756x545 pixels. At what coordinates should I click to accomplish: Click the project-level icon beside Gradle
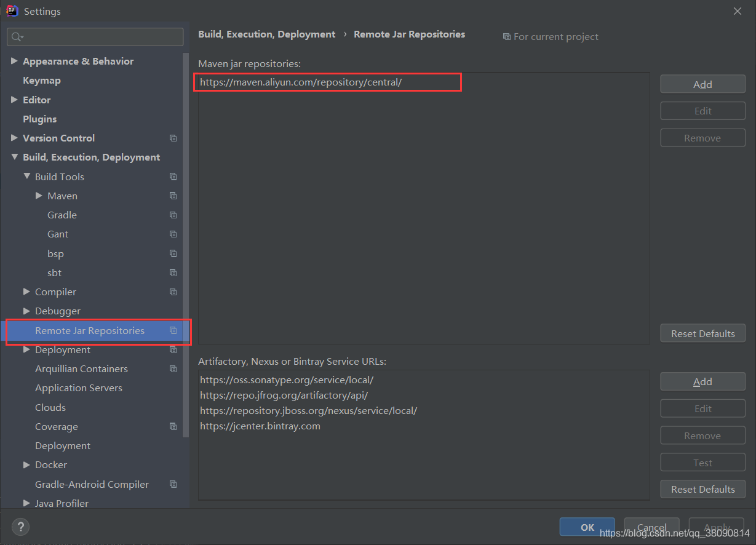click(173, 215)
